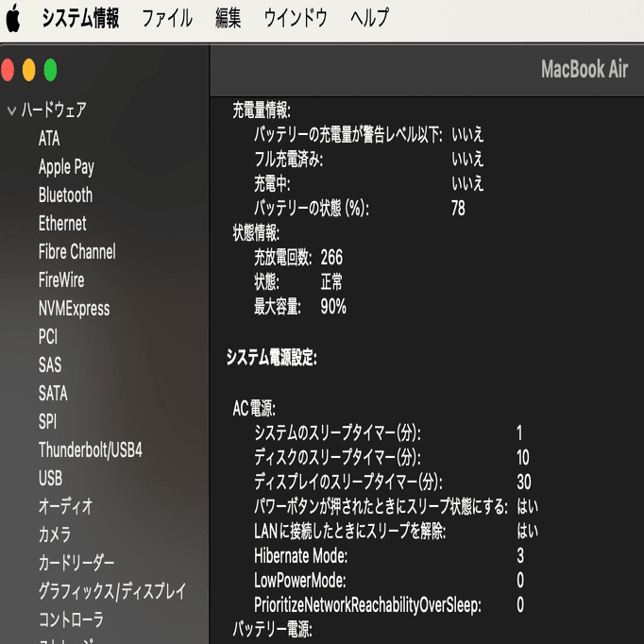This screenshot has width=644, height=644.
Task: Click the 充電量情報 heading
Action: [262, 110]
